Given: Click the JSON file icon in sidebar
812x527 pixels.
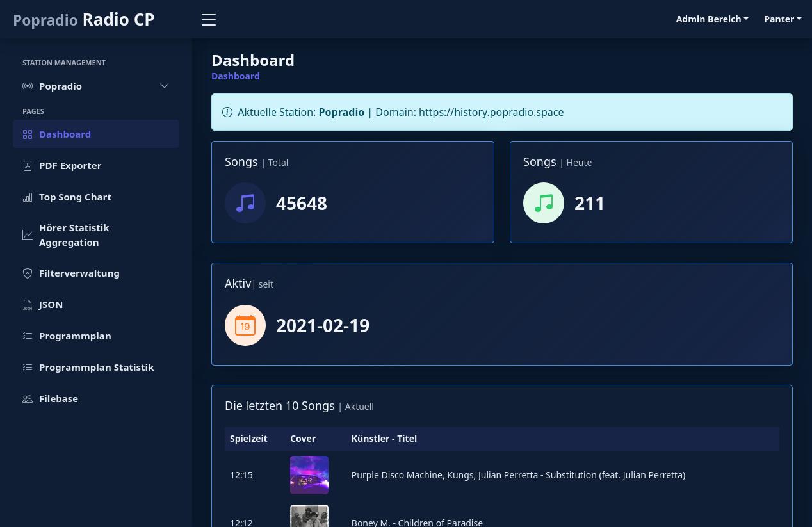Looking at the screenshot, I should 28,305.
